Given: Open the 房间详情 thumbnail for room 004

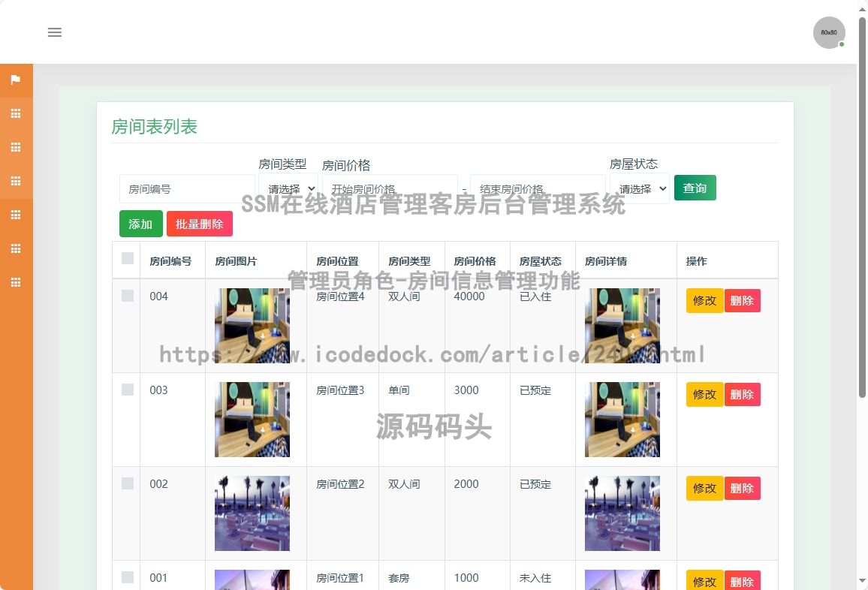Looking at the screenshot, I should click(622, 326).
